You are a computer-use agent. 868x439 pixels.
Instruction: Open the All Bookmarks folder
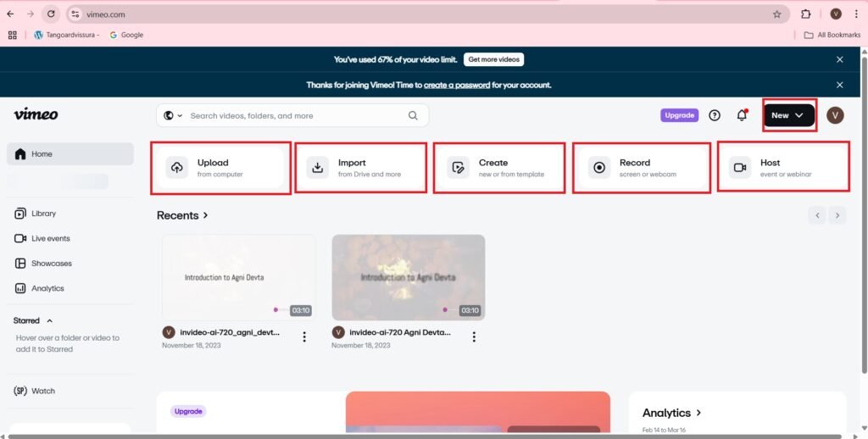point(832,35)
